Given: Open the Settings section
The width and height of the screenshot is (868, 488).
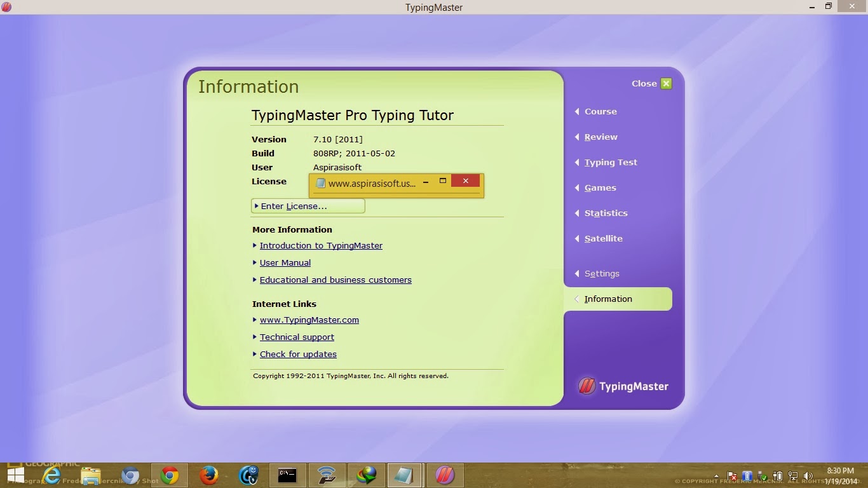Looking at the screenshot, I should point(602,273).
